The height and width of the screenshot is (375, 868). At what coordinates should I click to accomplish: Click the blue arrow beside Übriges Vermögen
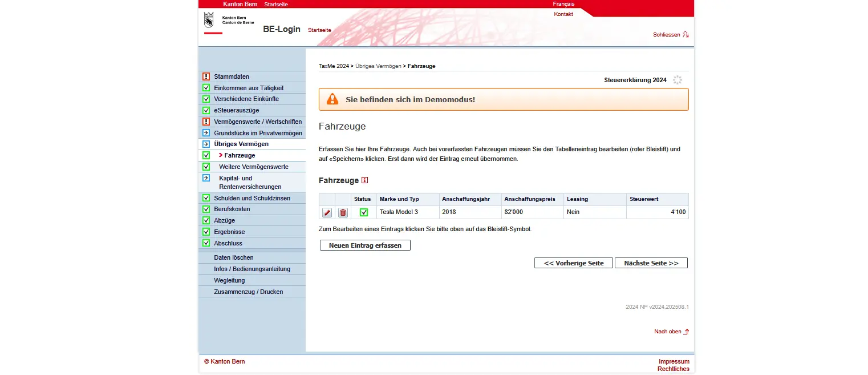(x=206, y=144)
